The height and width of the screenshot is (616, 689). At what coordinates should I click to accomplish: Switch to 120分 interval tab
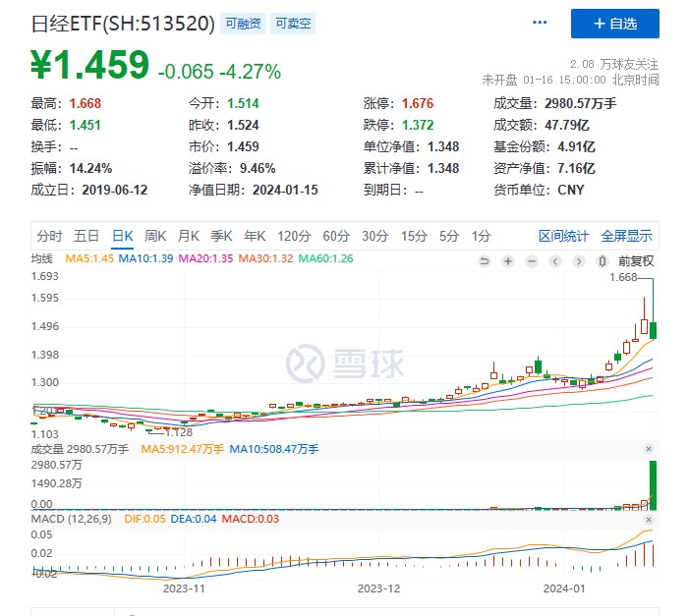(294, 236)
